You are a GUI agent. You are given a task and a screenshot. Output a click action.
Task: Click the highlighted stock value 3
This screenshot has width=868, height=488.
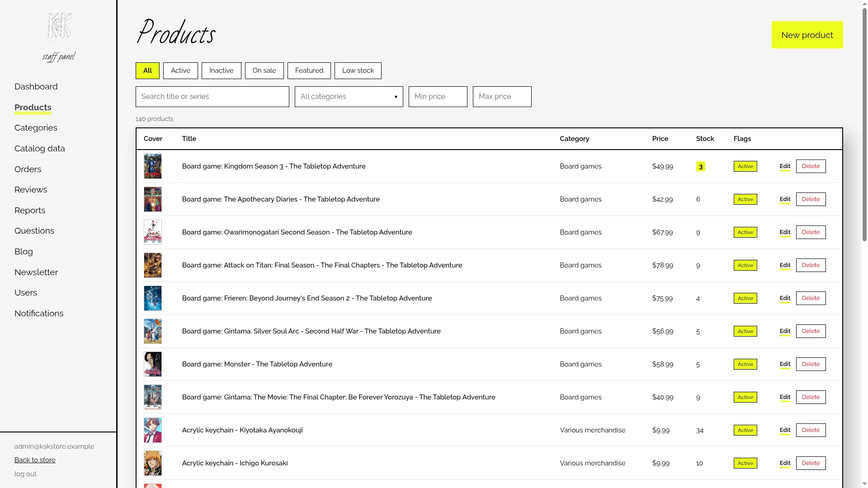700,167
